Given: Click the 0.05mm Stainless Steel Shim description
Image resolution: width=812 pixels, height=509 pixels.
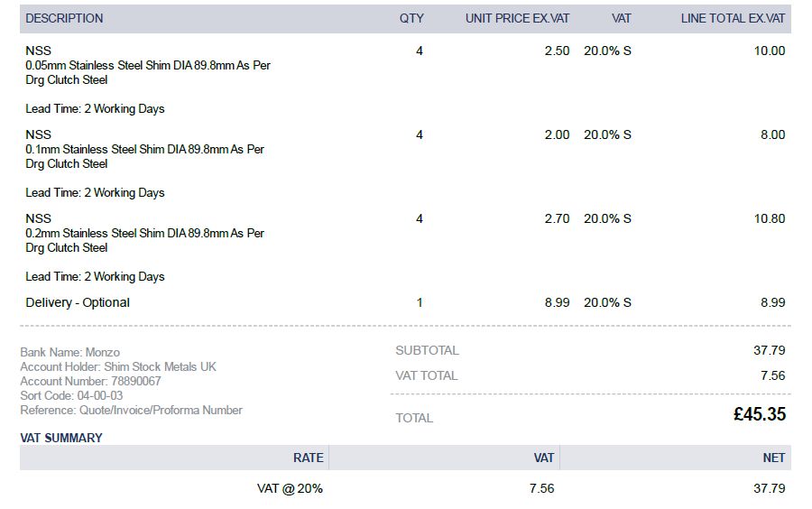Looking at the screenshot, I should [148, 66].
